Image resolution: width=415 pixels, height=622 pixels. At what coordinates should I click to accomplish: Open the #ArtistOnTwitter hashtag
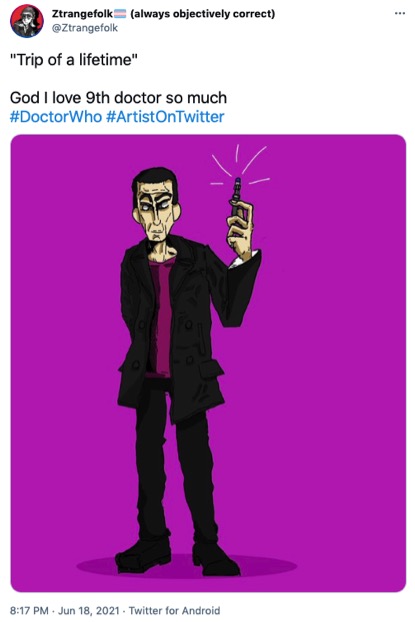tap(165, 117)
